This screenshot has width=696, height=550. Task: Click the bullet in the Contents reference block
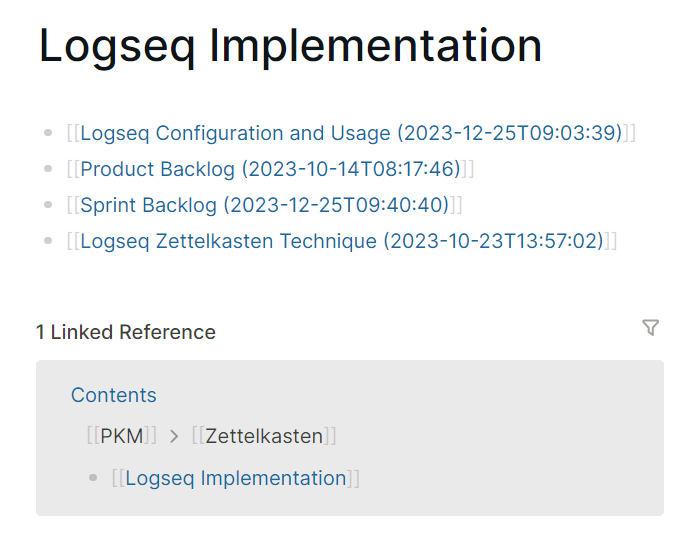click(x=94, y=478)
